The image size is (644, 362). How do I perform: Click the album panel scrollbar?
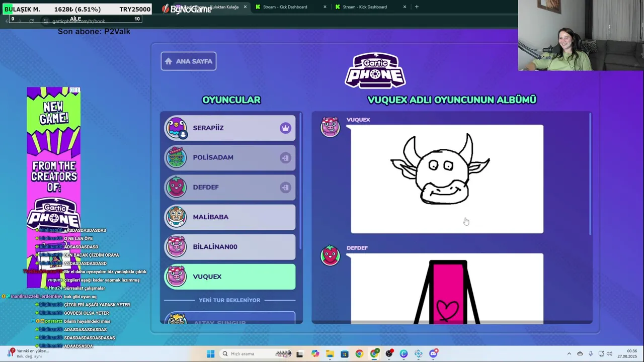[x=590, y=173]
